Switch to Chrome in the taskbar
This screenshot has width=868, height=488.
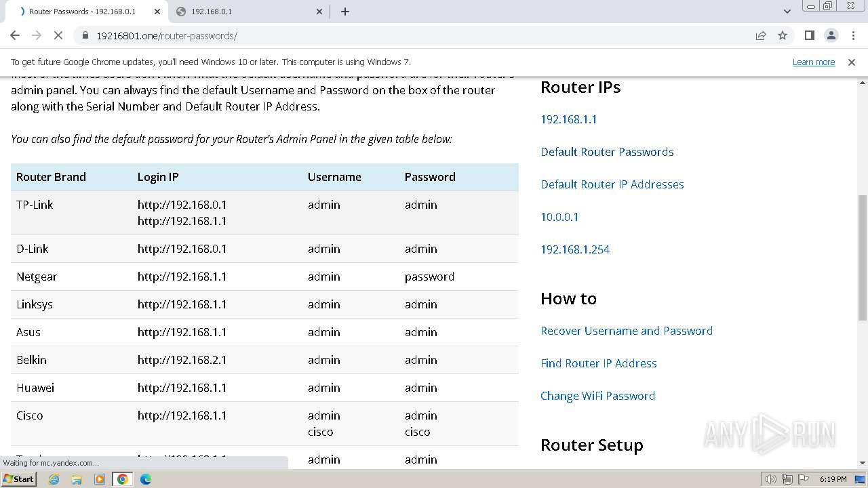pyautogui.click(x=123, y=479)
